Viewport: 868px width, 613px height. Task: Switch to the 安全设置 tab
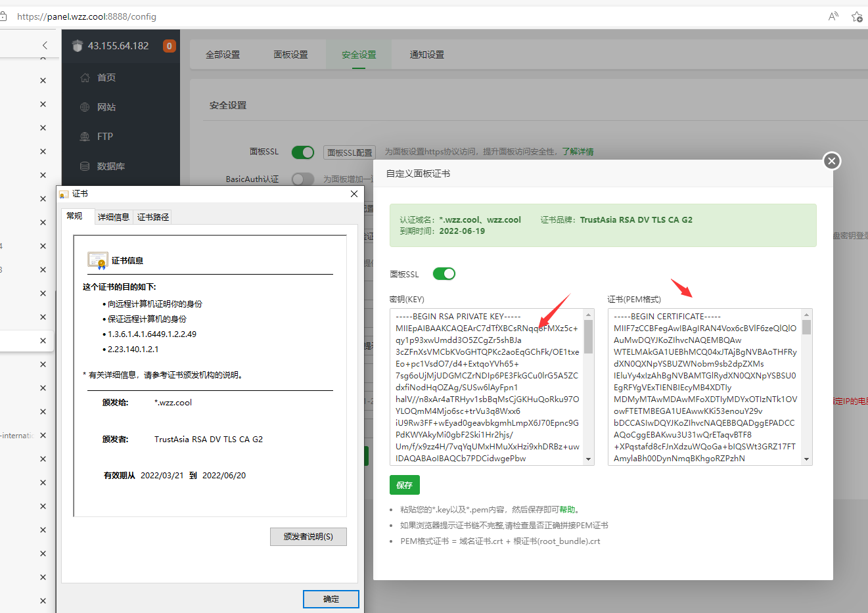pos(359,55)
